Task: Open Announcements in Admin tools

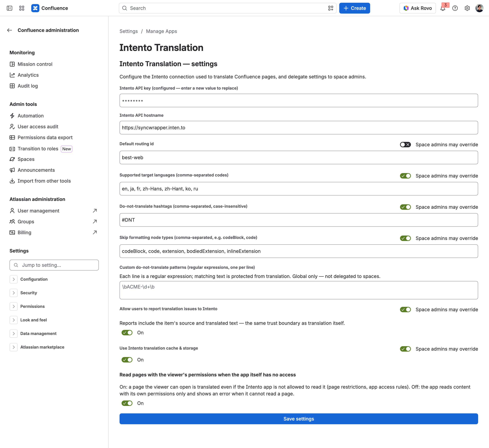Action: pos(36,170)
